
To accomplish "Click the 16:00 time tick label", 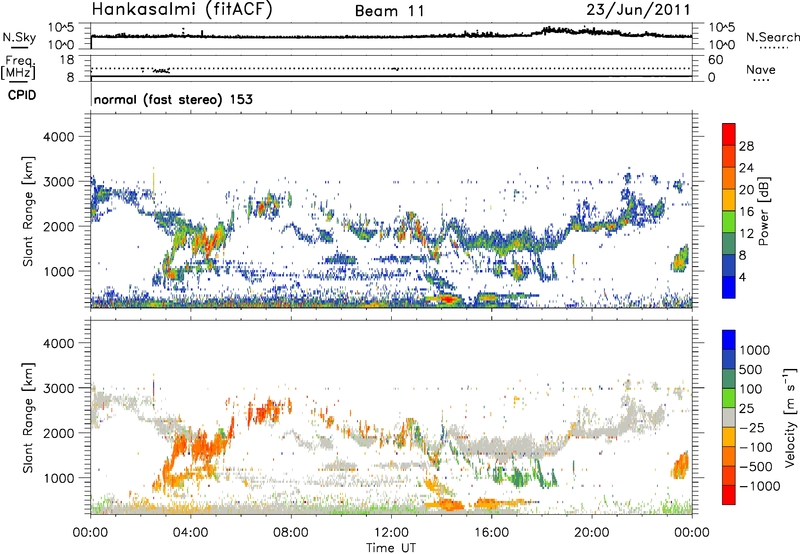I will (491, 533).
